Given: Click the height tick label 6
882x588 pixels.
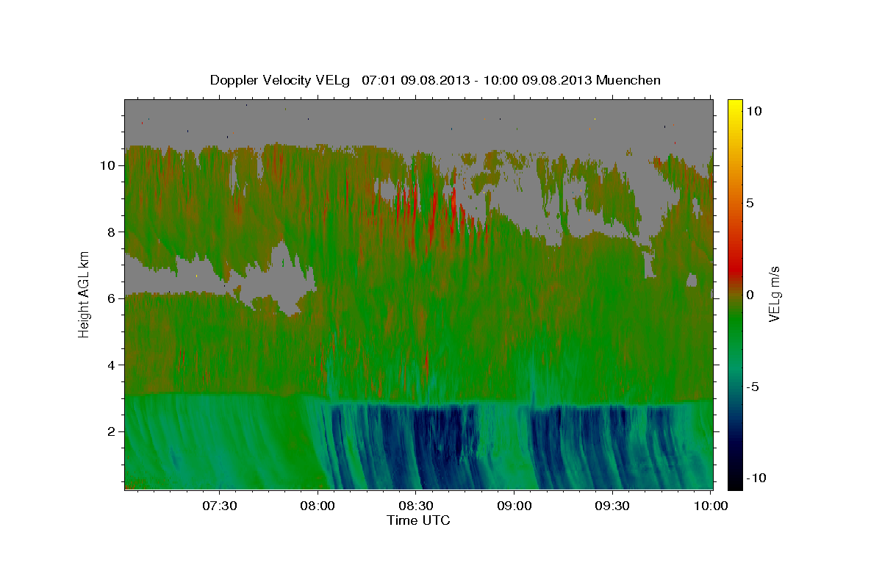Looking at the screenshot, I should coord(111,298).
